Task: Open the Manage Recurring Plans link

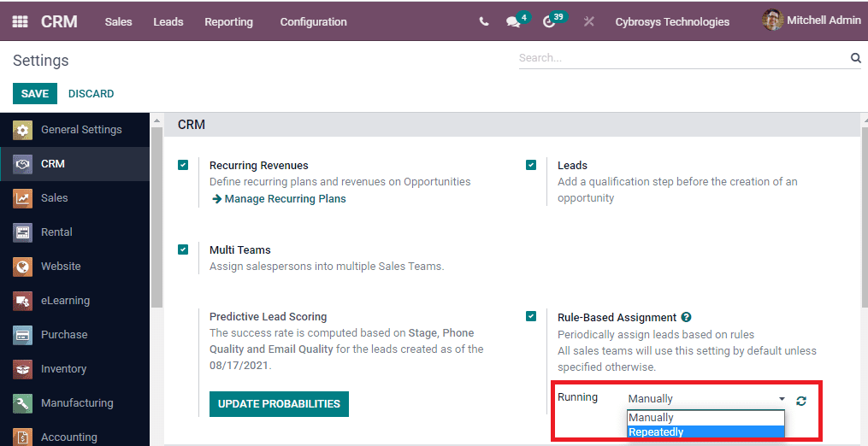Action: click(x=285, y=199)
